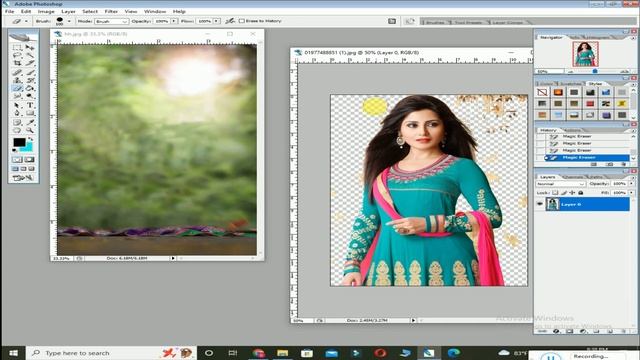This screenshot has width=640, height=360.
Task: Click the Task View taskbar button
Action: point(233,353)
